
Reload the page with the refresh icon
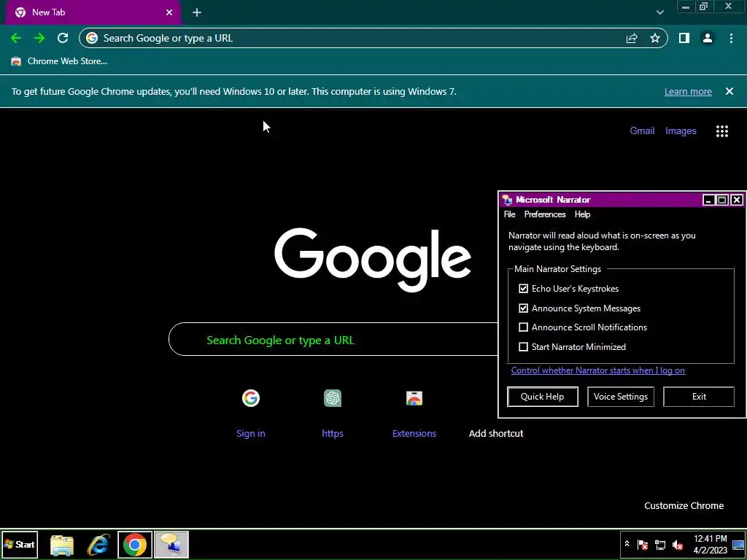coord(63,38)
